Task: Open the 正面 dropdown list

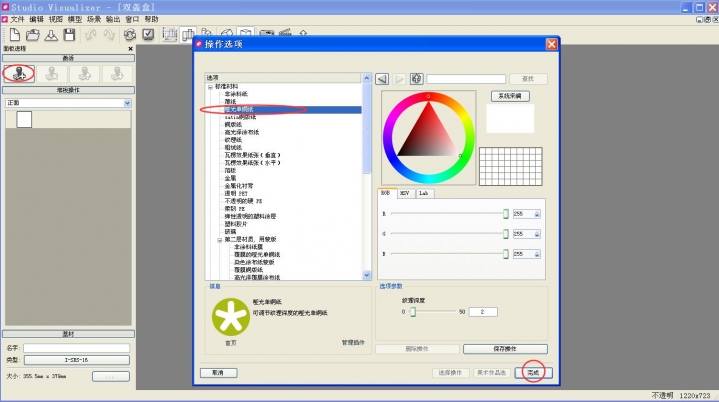Action: pos(127,102)
